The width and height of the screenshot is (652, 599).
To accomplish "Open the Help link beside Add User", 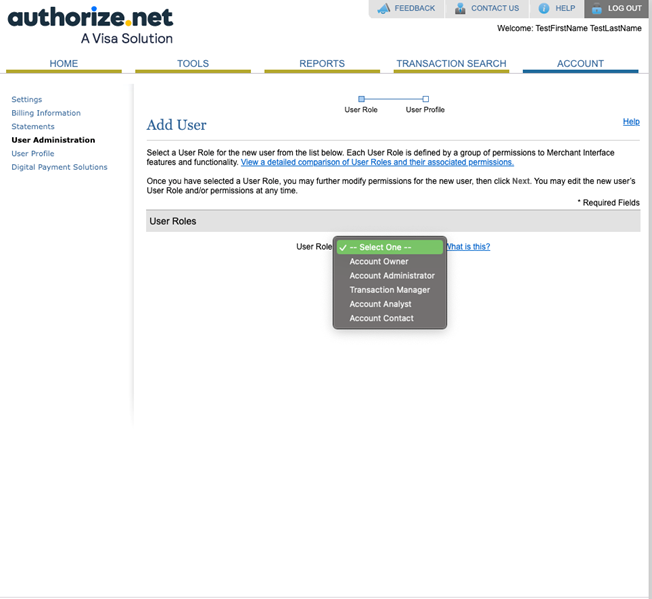I will tap(631, 122).
